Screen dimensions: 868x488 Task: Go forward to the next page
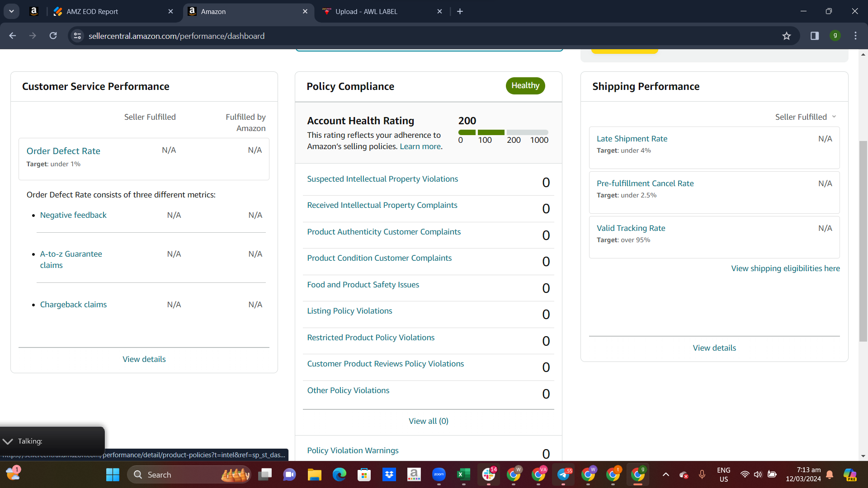click(33, 36)
